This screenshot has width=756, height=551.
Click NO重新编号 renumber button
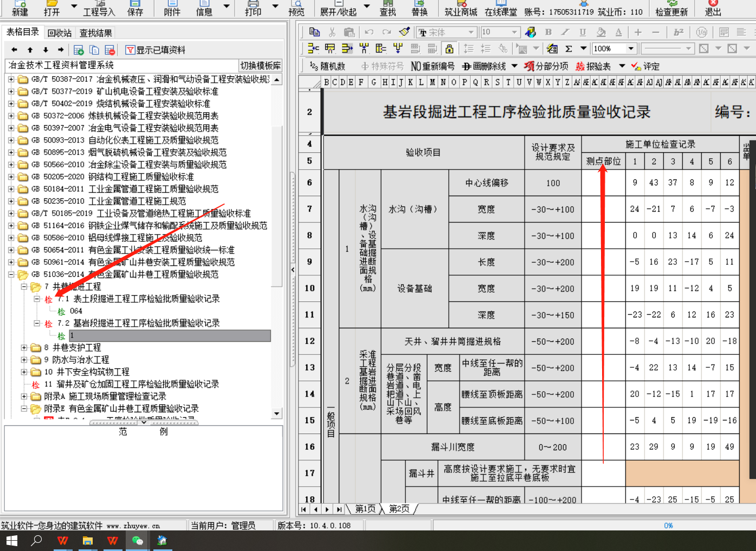432,66
